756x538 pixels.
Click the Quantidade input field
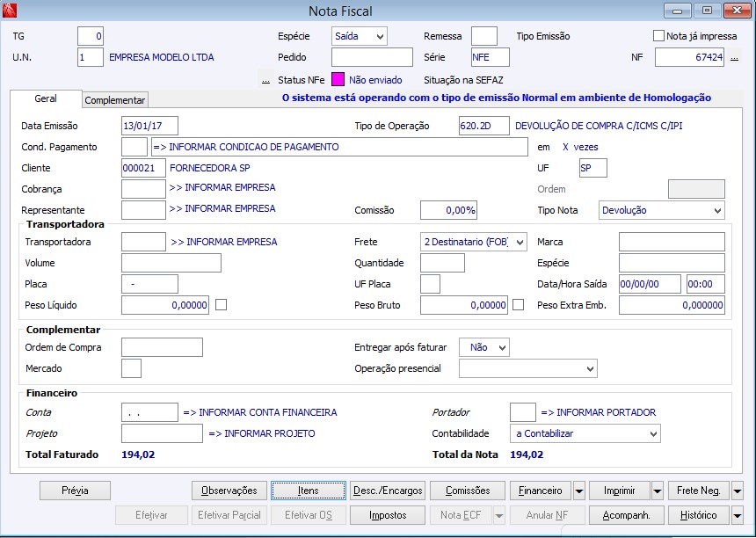(x=442, y=263)
